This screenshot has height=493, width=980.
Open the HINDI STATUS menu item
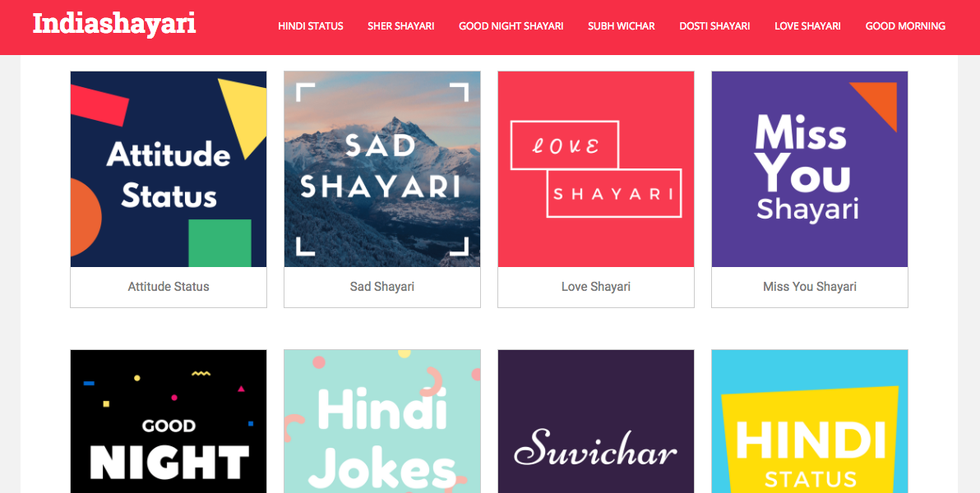coord(311,26)
